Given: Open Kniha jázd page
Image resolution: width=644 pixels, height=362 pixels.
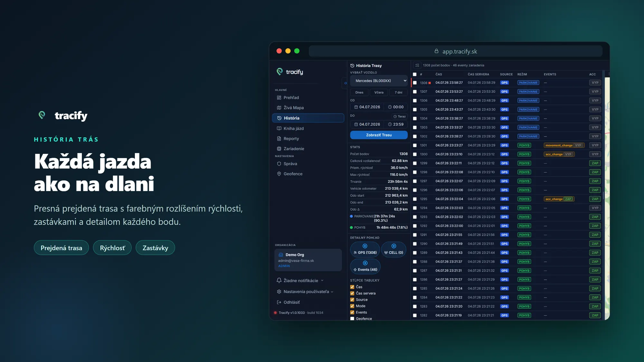Looking at the screenshot, I should 308,128.
